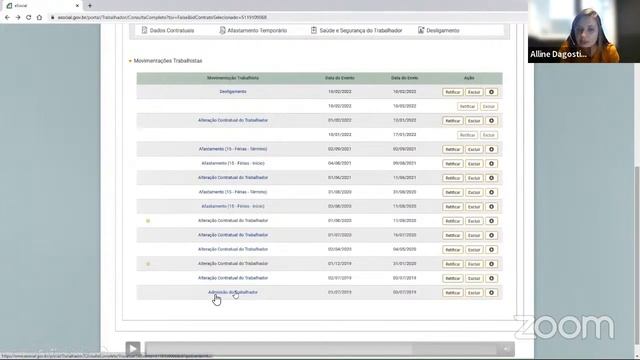Expand plus icon of 01/06/2021 Alteração Contratual row
Image resolution: width=640 pixels, height=360 pixels.
pos(491,178)
